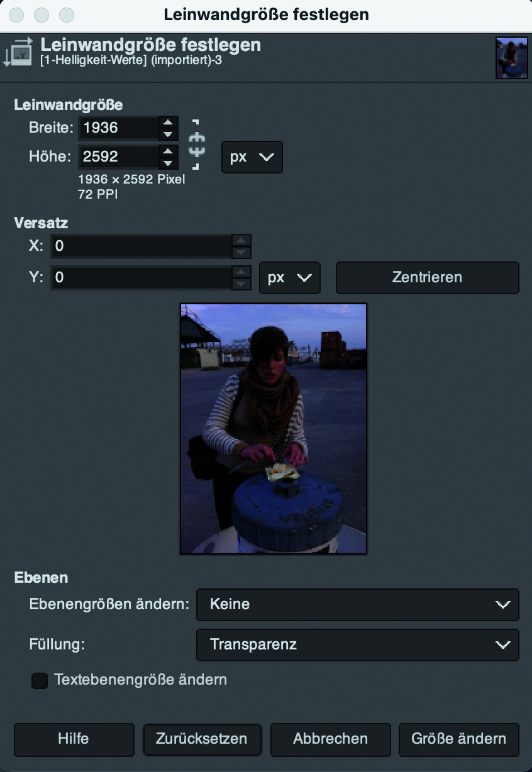
Task: Open the Füllung Transparenz dropdown
Action: coord(358,645)
